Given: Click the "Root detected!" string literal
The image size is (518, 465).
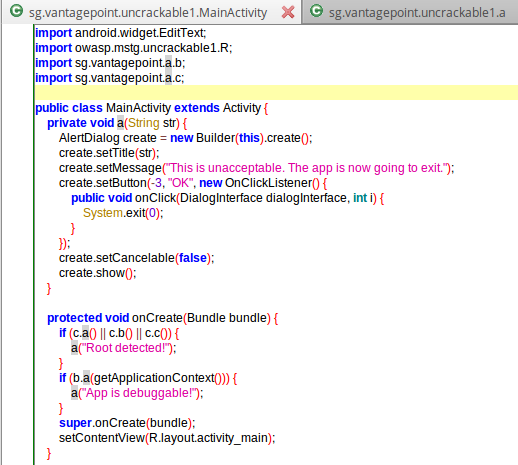Looking at the screenshot, I should click(127, 348).
